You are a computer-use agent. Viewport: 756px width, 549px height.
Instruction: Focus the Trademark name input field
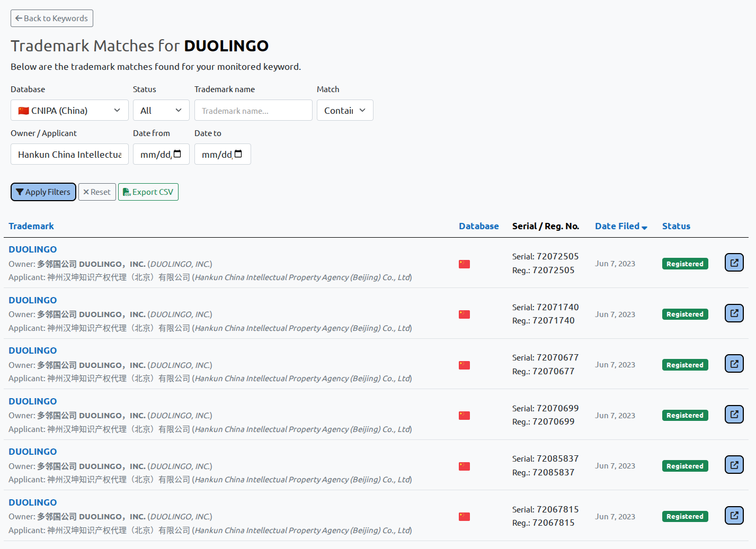(253, 111)
